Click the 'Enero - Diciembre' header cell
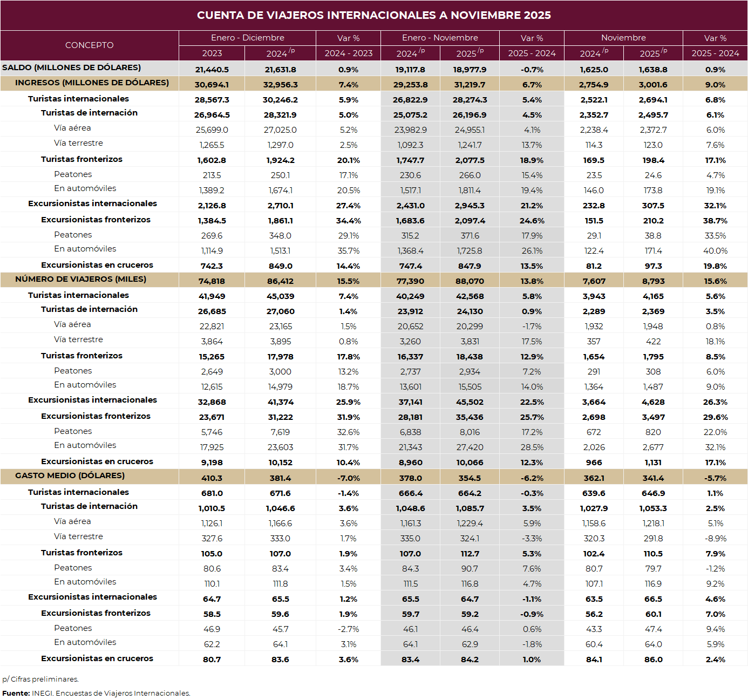Viewport: 748px width, 700px height. [x=247, y=38]
